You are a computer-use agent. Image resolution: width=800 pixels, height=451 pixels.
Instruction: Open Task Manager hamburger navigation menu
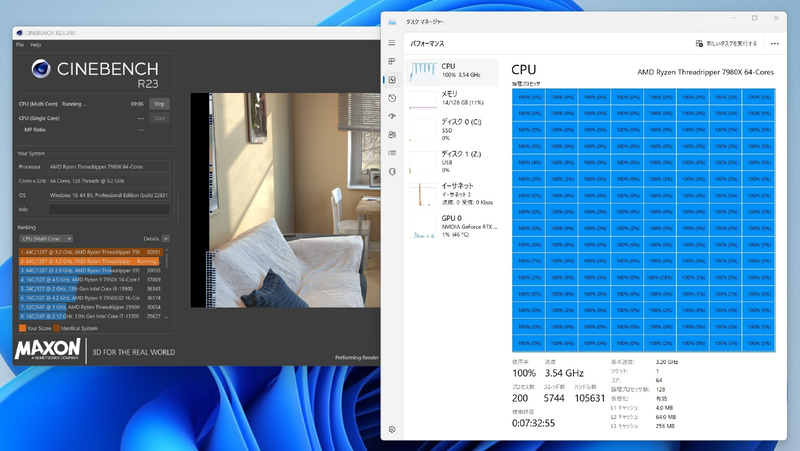tap(392, 43)
